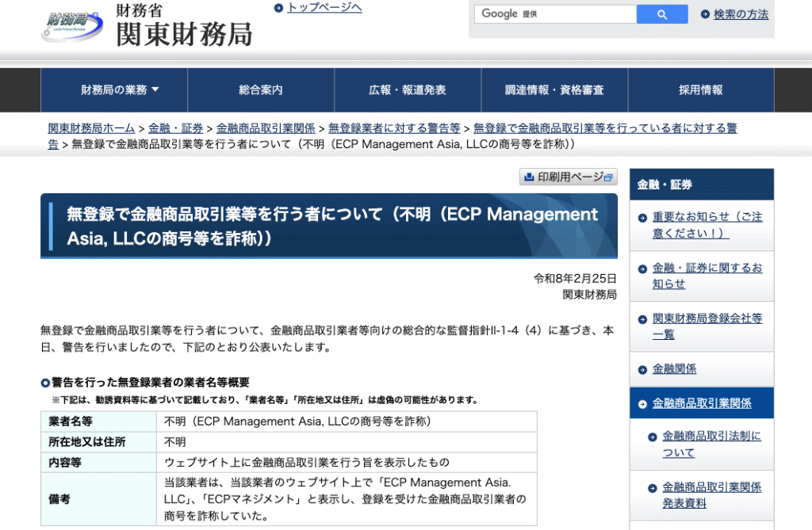Image resolution: width=812 pixels, height=530 pixels.
Task: Click the arrow bullet next to 金融商品取引業関係発表資料
Action: pos(653,488)
